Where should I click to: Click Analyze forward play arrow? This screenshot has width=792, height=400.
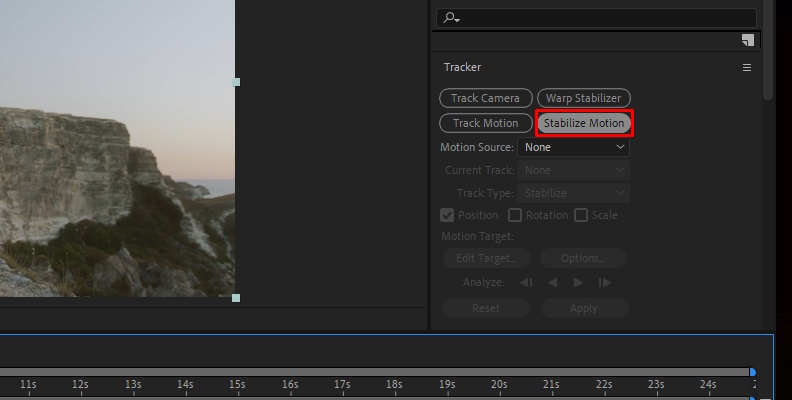578,282
